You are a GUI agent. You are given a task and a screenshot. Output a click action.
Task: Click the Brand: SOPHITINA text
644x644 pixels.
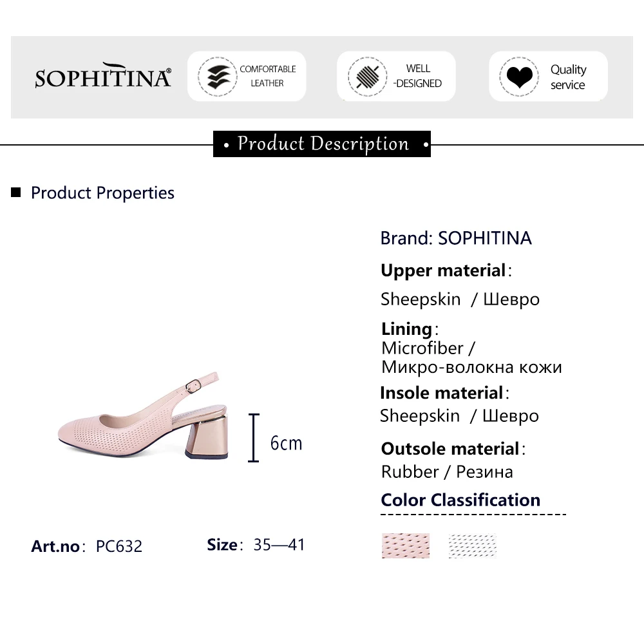[456, 238]
